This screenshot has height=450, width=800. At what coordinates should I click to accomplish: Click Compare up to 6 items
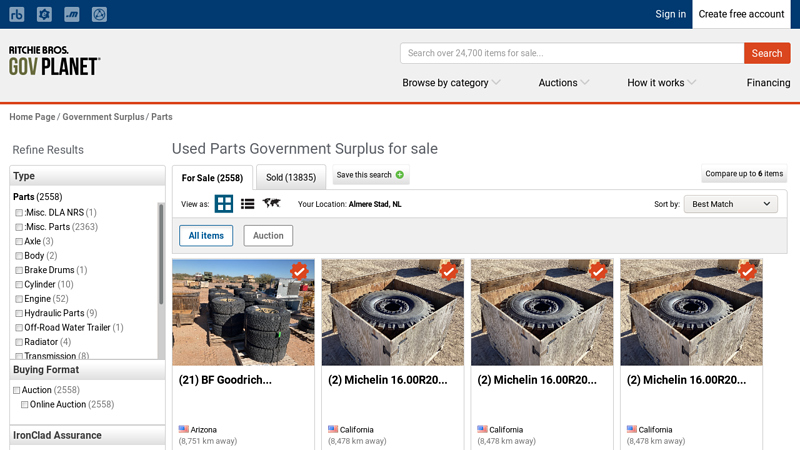click(x=744, y=173)
